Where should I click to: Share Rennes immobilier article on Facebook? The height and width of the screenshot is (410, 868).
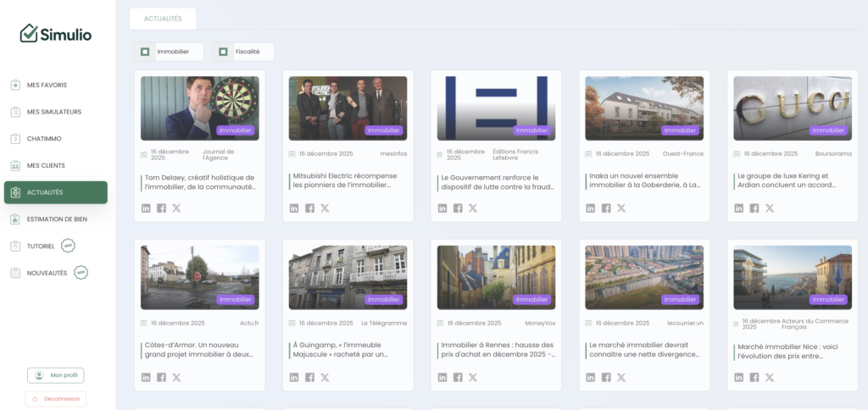point(458,378)
